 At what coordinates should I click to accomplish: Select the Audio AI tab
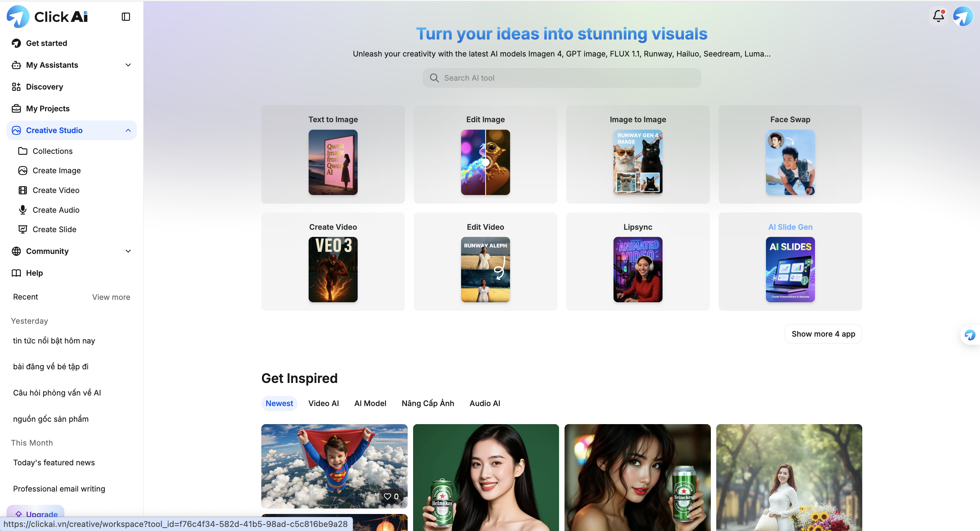[485, 403]
